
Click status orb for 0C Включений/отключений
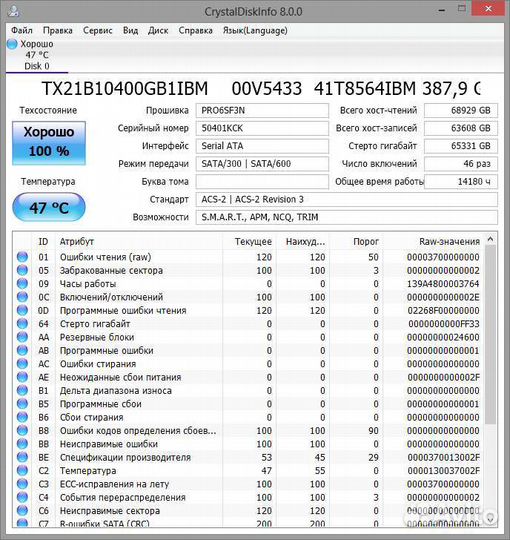[22, 297]
